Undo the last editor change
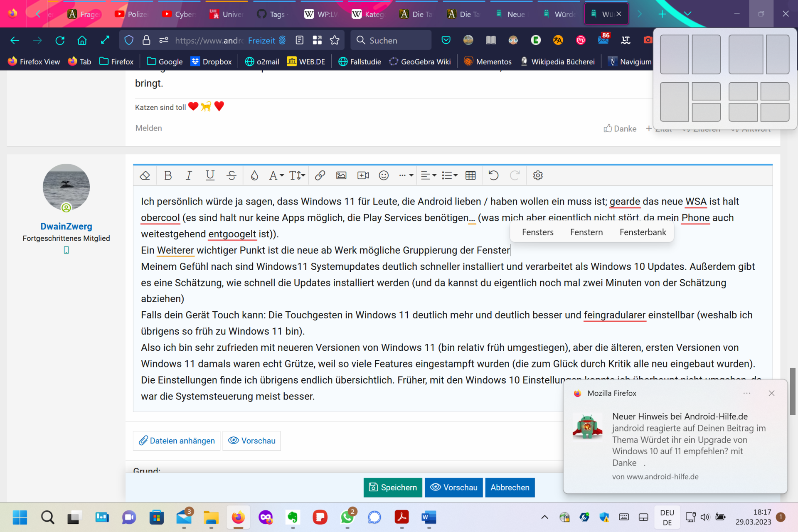The height and width of the screenshot is (532, 798). 493,175
